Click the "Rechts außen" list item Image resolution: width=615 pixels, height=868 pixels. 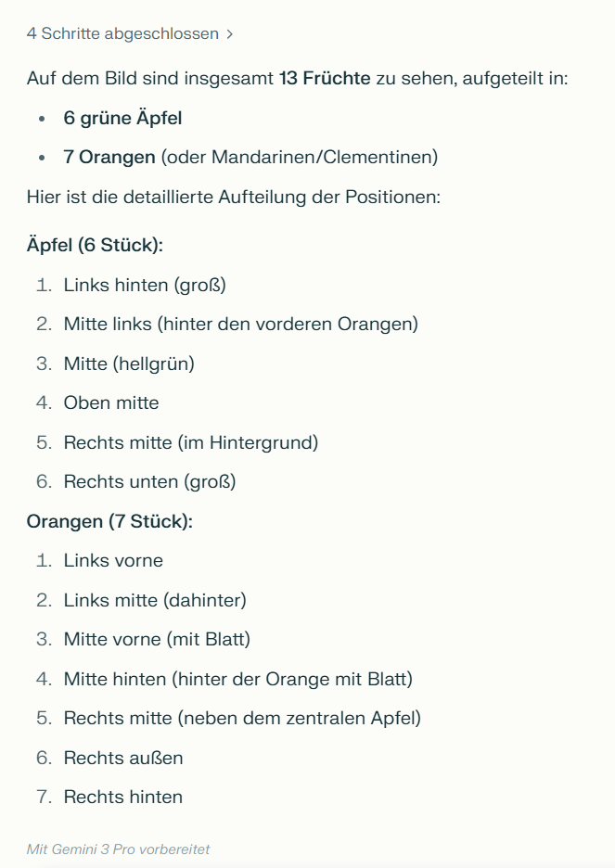pos(123,758)
